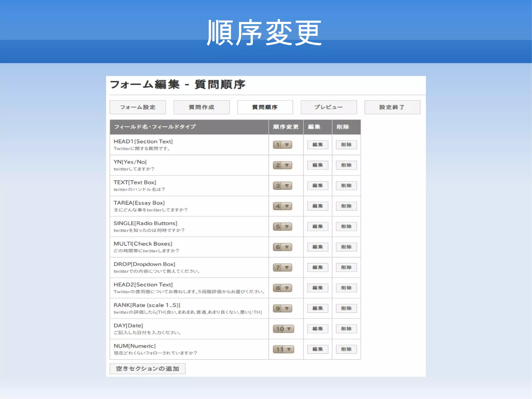Click the TAREA[Essay Box] field name
Viewport: 532px width, 399px height.
coord(139,203)
